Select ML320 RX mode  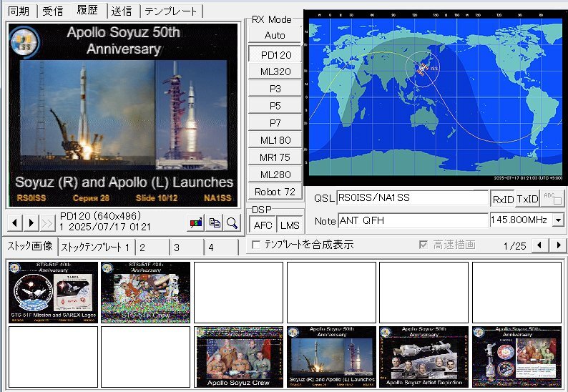point(275,72)
